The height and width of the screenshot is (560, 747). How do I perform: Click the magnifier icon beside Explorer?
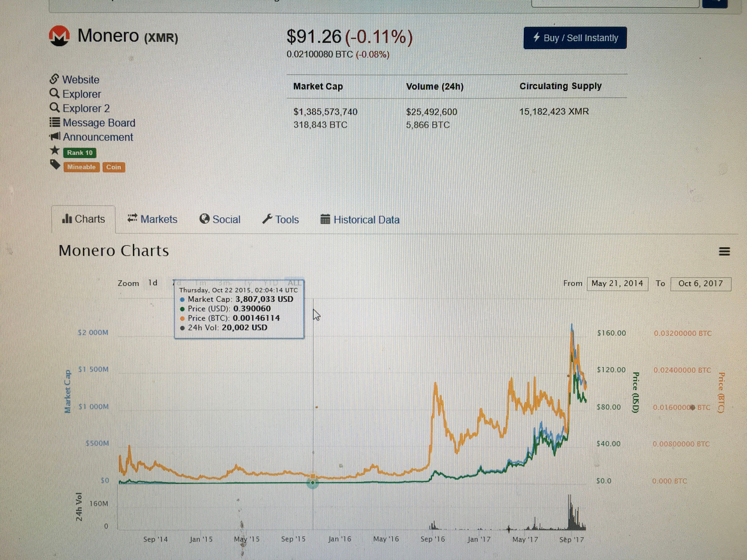coord(54,93)
